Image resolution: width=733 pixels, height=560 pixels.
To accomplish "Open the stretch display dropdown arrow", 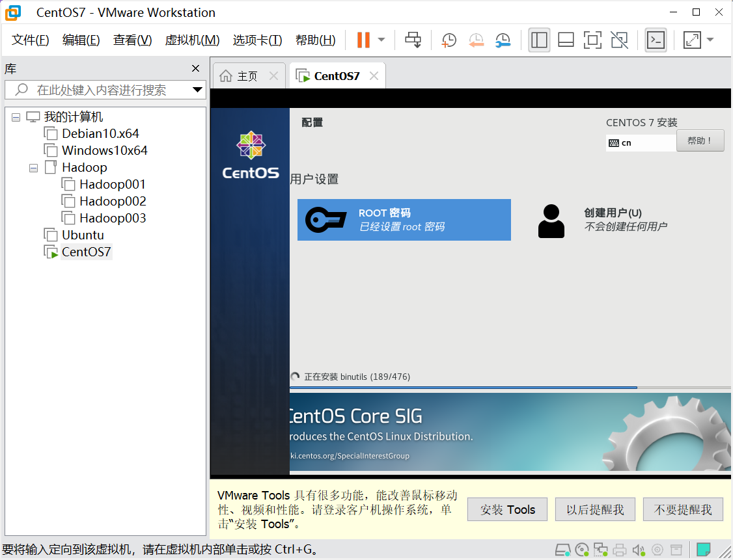I will (710, 40).
